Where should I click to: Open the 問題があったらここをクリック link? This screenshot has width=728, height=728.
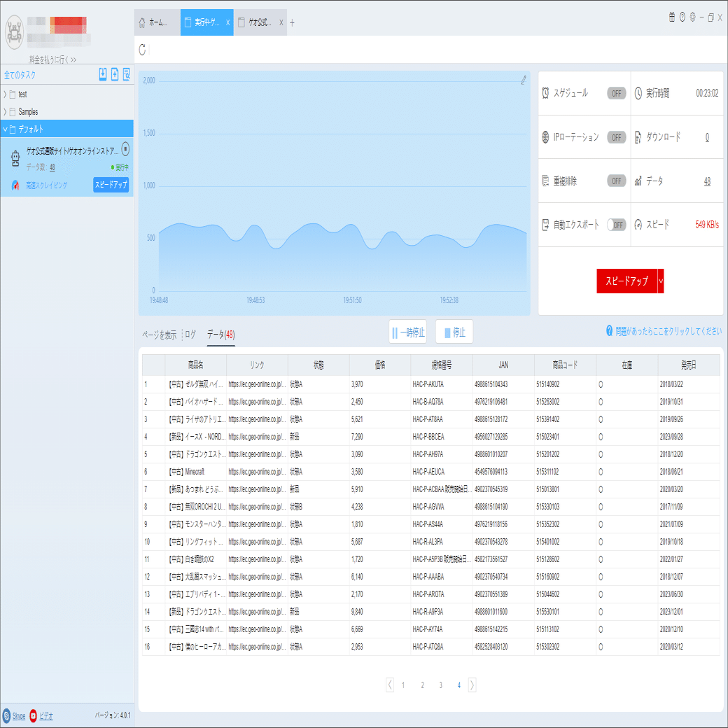pos(668,331)
